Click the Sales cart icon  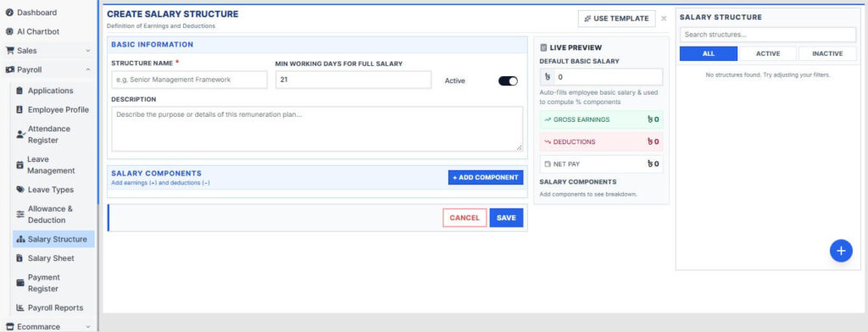tap(9, 50)
